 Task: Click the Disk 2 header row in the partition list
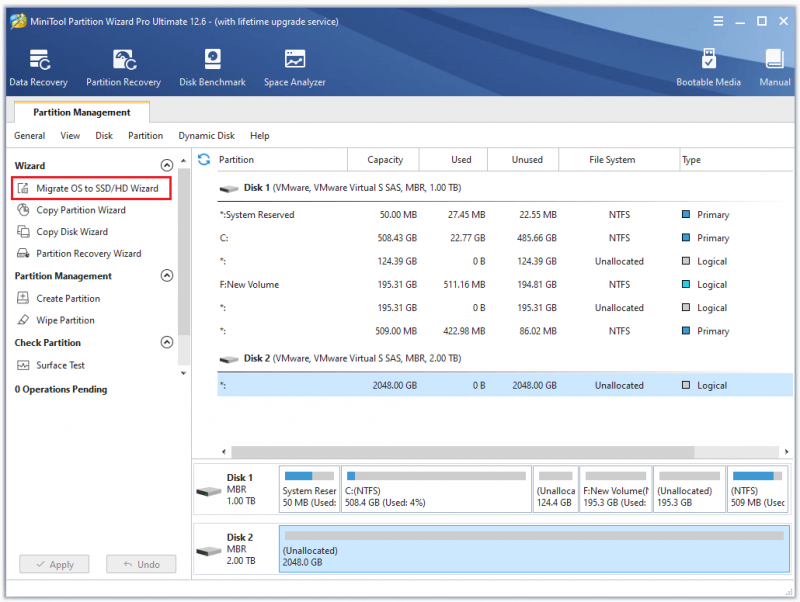[x=505, y=359]
